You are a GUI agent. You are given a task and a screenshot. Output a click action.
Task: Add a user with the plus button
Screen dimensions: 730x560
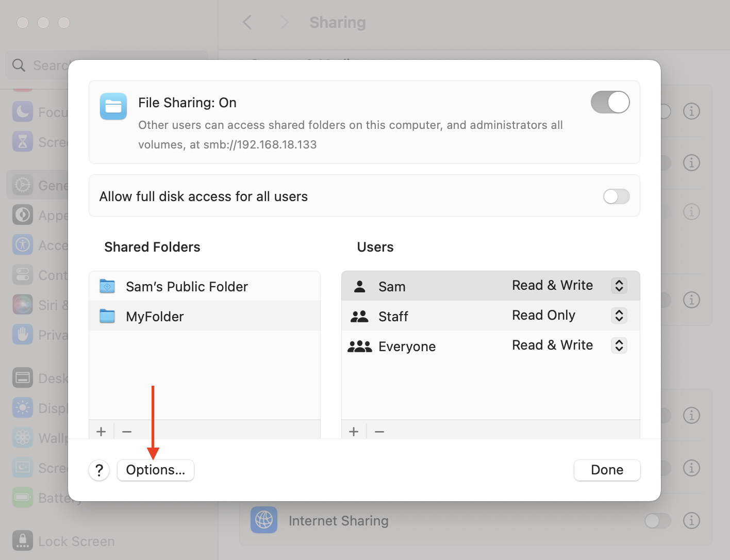point(354,431)
